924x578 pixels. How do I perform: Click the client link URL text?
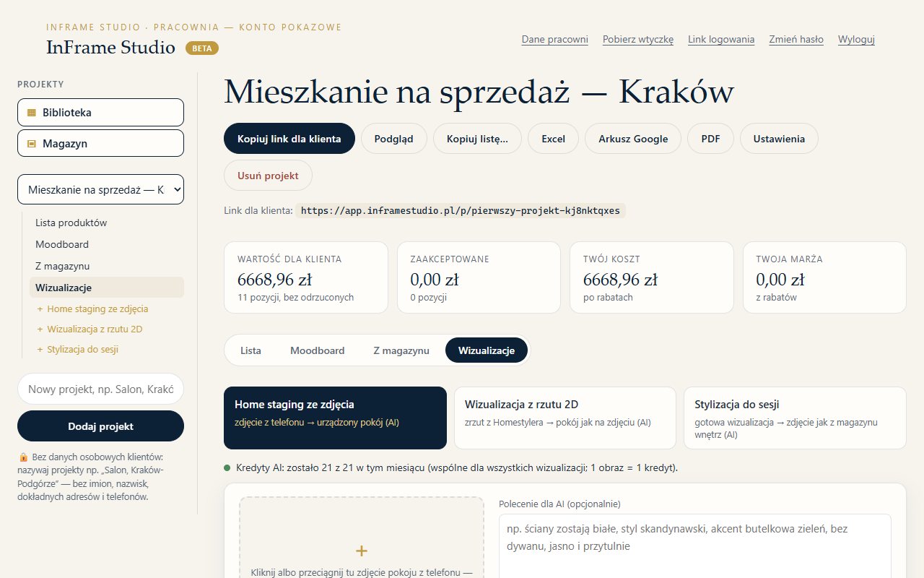[x=461, y=211]
